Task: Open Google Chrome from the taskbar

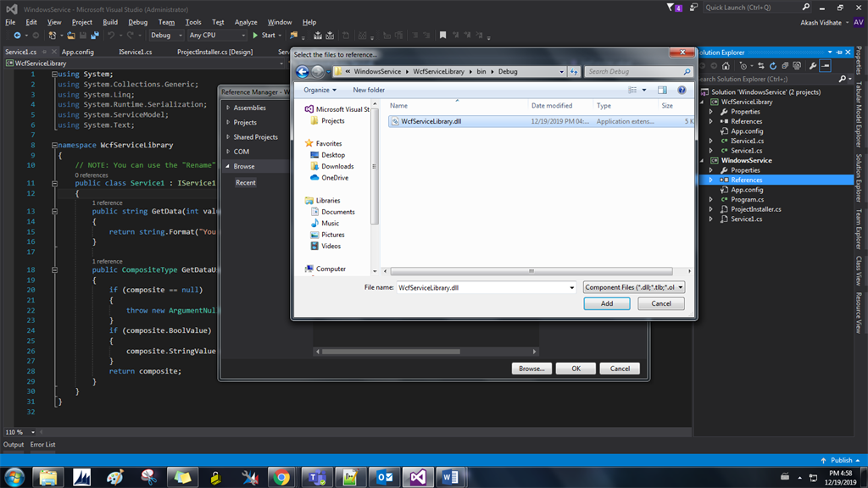Action: coord(283,476)
